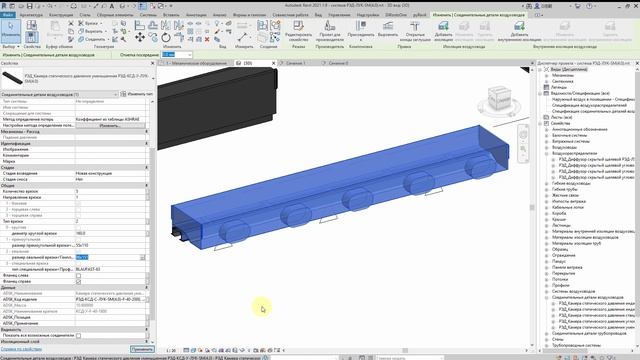Click the ViewCube in 3D view

point(499,99)
